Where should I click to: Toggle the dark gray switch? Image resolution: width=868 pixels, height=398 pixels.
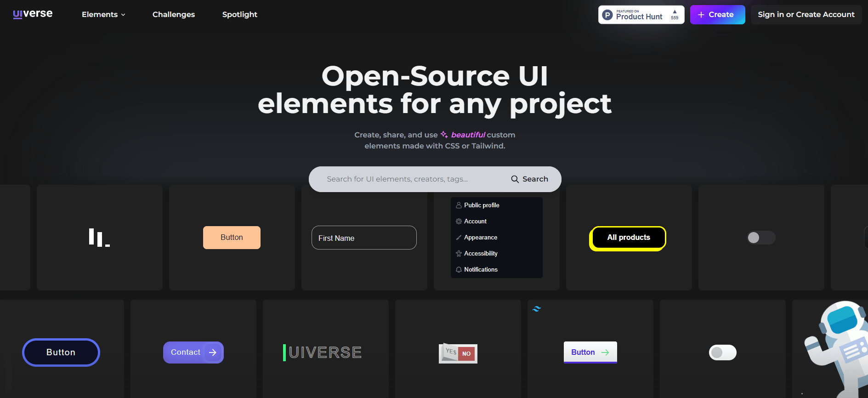[x=761, y=238]
